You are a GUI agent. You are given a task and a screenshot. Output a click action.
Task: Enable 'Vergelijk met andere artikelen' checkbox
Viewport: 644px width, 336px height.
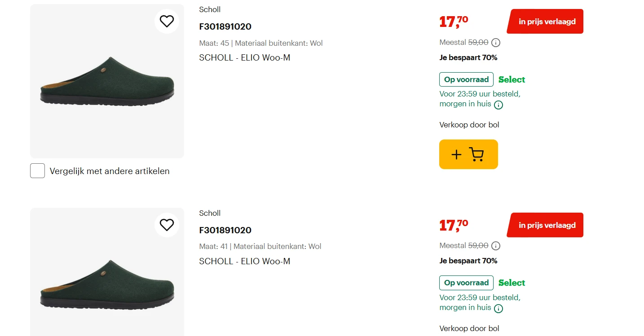[38, 171]
